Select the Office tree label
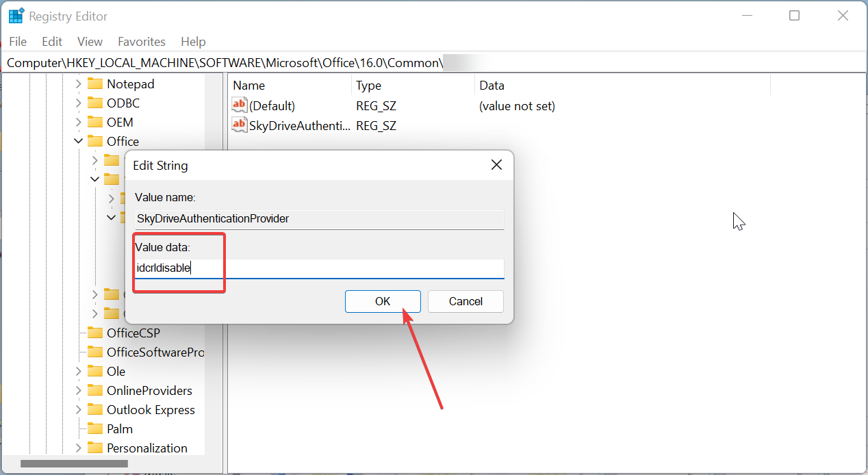The height and width of the screenshot is (475, 868). click(123, 142)
